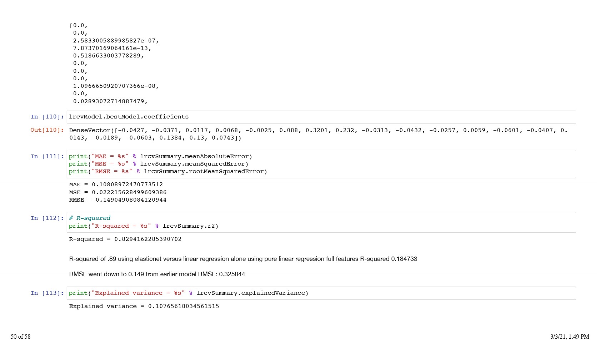Click the meanSquaredError print line
600x364 pixels.
pyautogui.click(x=159, y=164)
